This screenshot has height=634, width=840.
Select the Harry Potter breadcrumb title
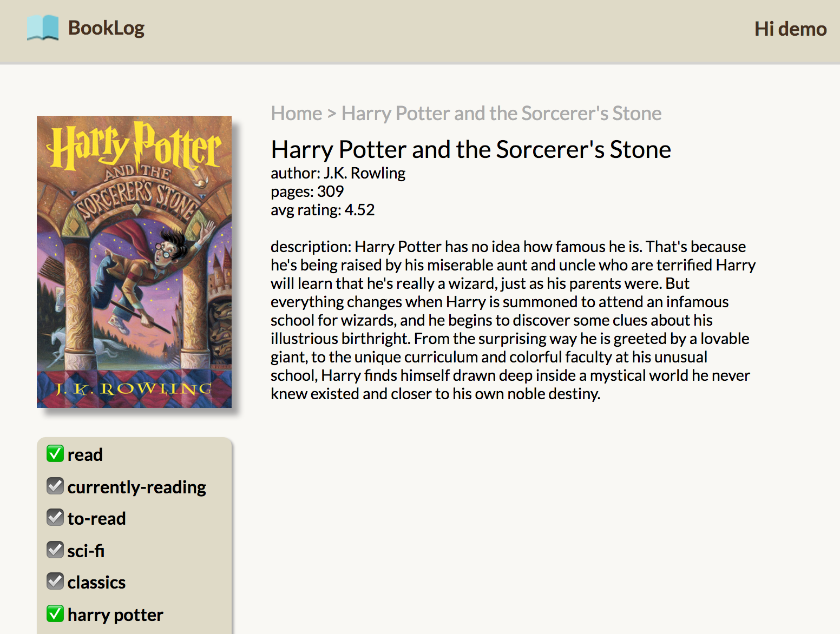(x=501, y=113)
